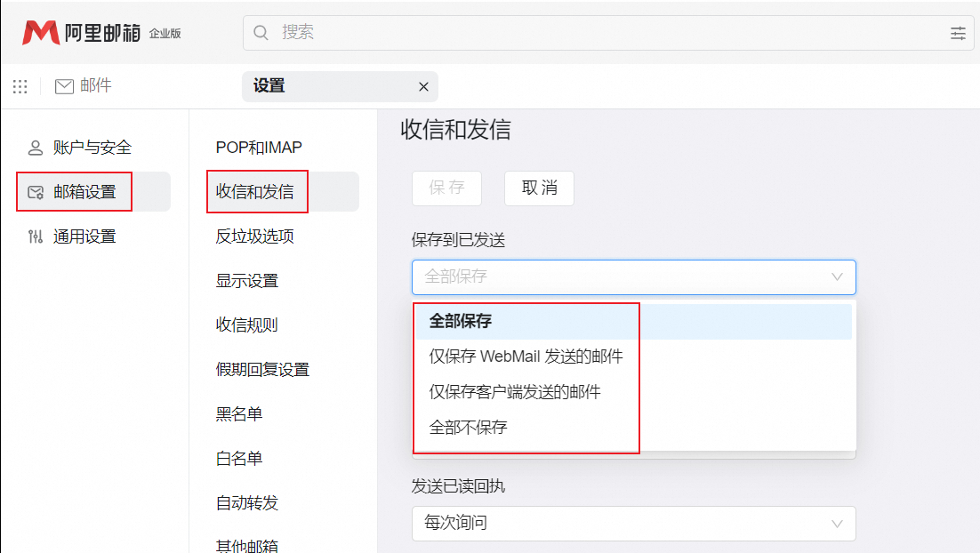Open POP和IMAP settings page
This screenshot has width=980, height=553.
pyautogui.click(x=259, y=148)
